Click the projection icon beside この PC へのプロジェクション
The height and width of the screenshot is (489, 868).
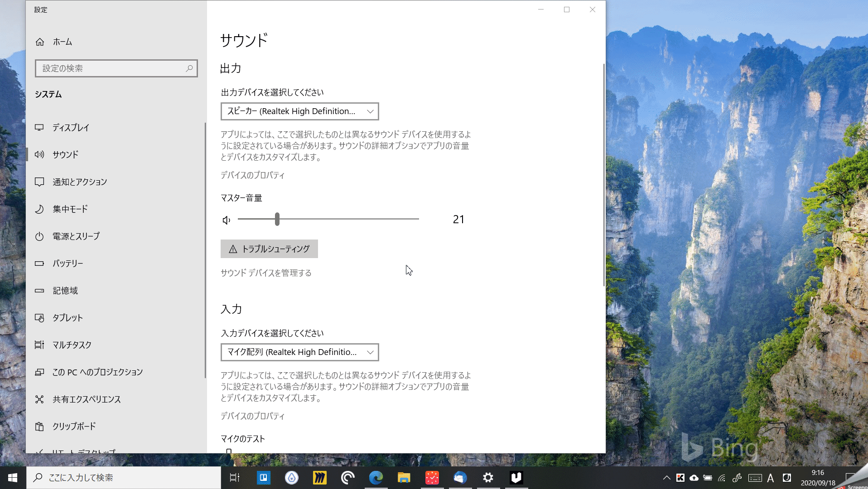pyautogui.click(x=39, y=372)
